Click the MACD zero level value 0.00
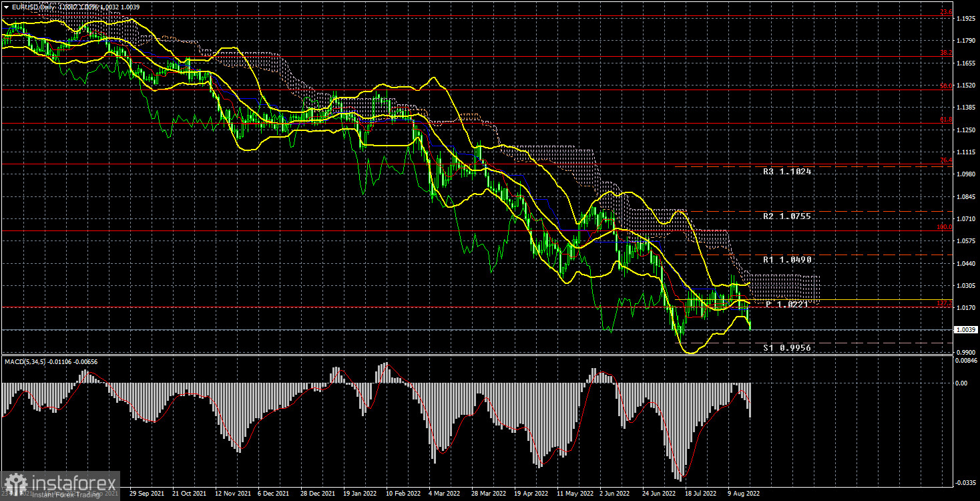 961,383
